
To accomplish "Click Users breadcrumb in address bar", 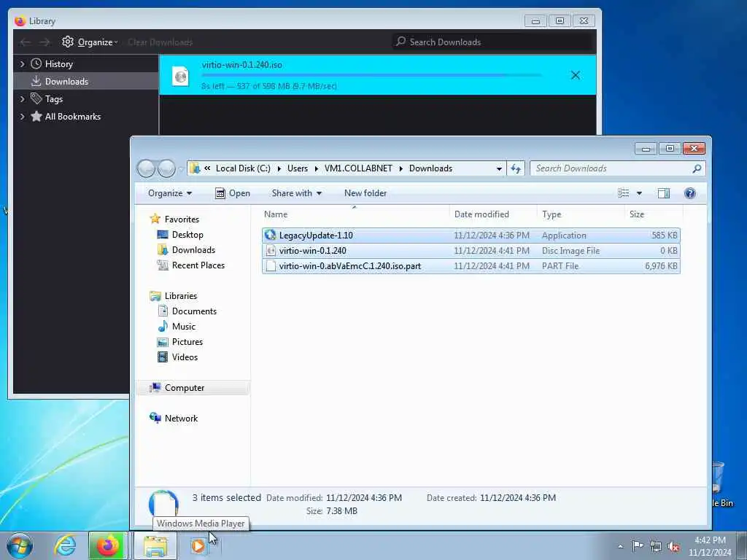I will point(298,168).
